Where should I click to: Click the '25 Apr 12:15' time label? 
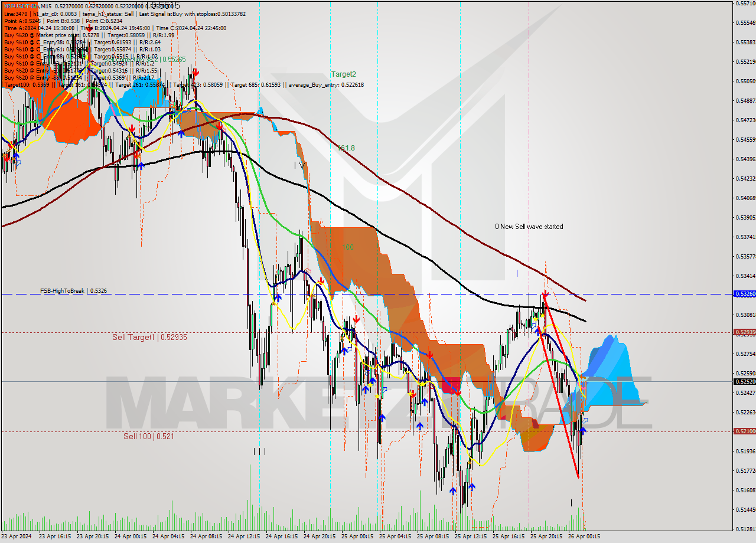(x=471, y=537)
